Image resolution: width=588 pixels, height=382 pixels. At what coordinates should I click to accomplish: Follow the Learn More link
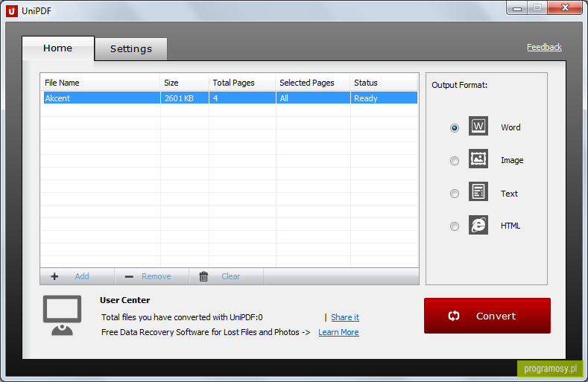(x=338, y=332)
